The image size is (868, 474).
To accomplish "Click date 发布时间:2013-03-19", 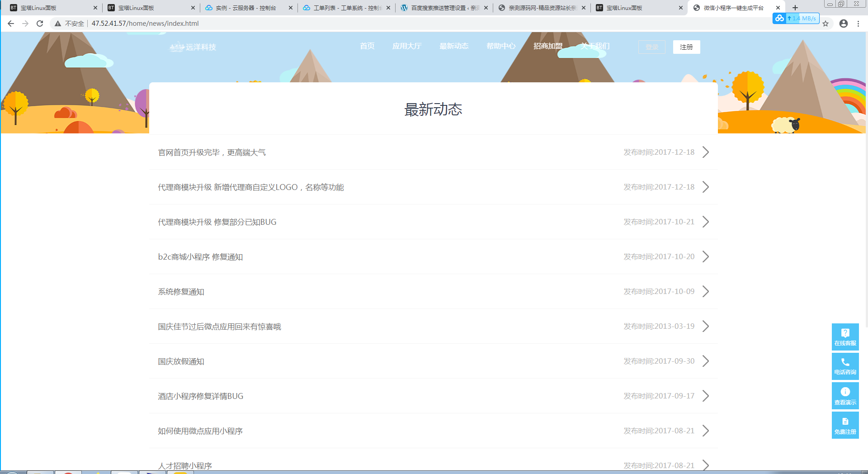I will [659, 326].
